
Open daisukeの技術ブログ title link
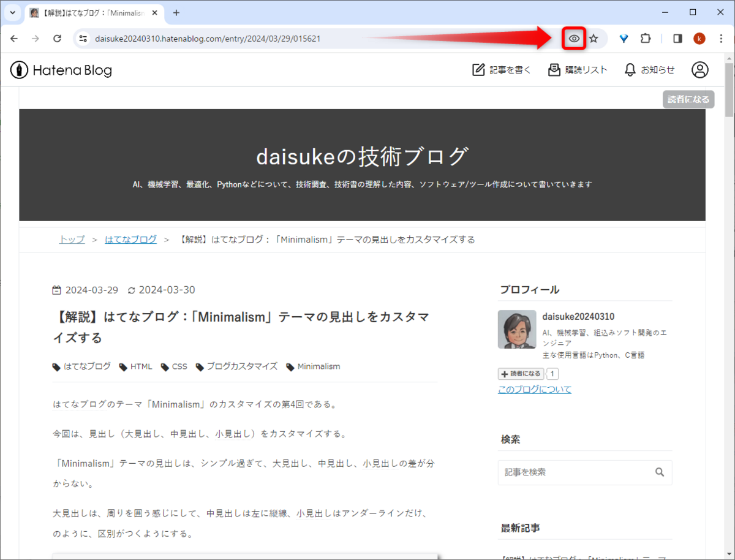362,157
